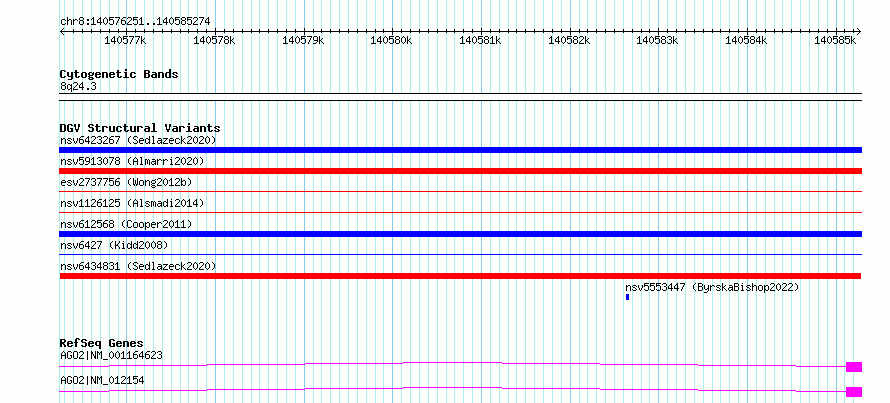Click the blue bar for nsv612568
The height and width of the screenshot is (403, 890).
[x=460, y=234]
